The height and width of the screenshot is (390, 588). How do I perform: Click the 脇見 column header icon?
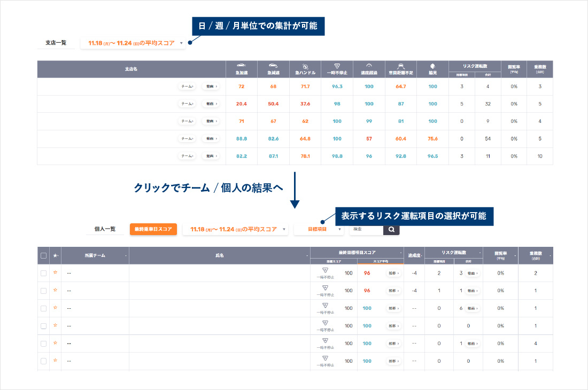click(x=432, y=65)
